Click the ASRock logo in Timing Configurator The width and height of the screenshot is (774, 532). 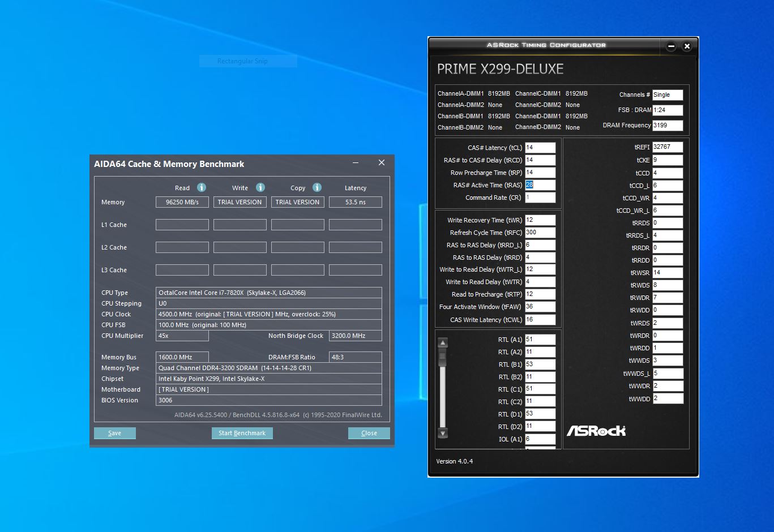tap(596, 431)
